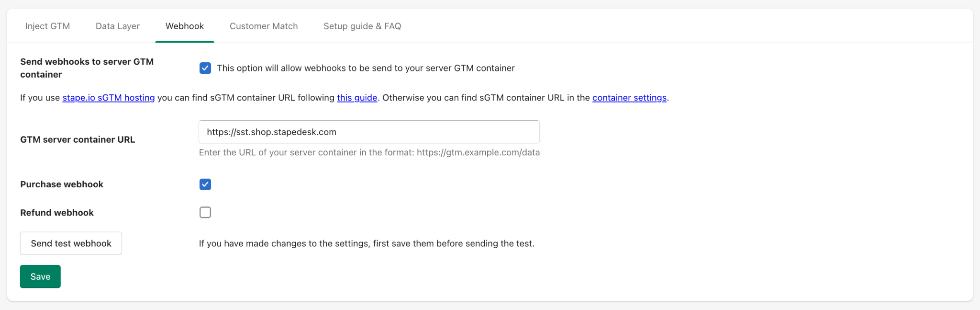The width and height of the screenshot is (980, 310).
Task: Click the Refund webhook label
Action: tap(57, 213)
